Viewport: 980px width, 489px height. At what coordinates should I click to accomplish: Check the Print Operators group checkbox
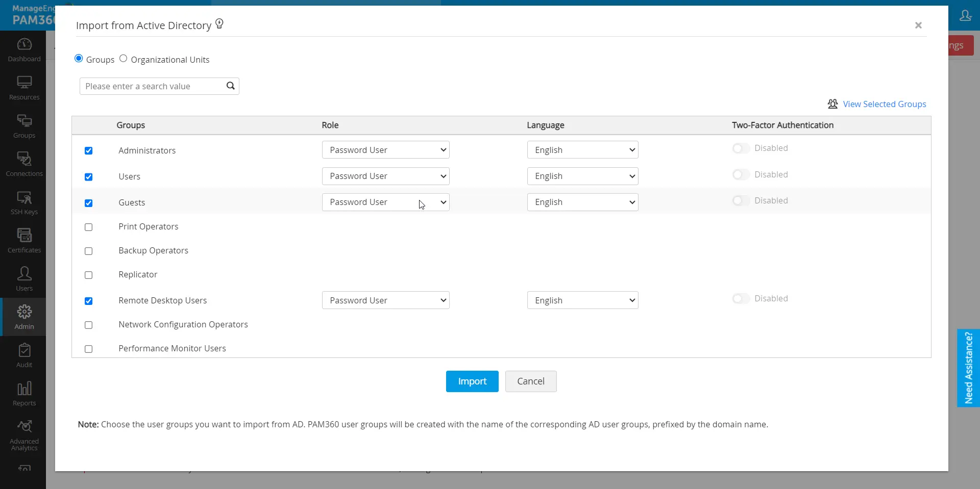click(x=88, y=227)
